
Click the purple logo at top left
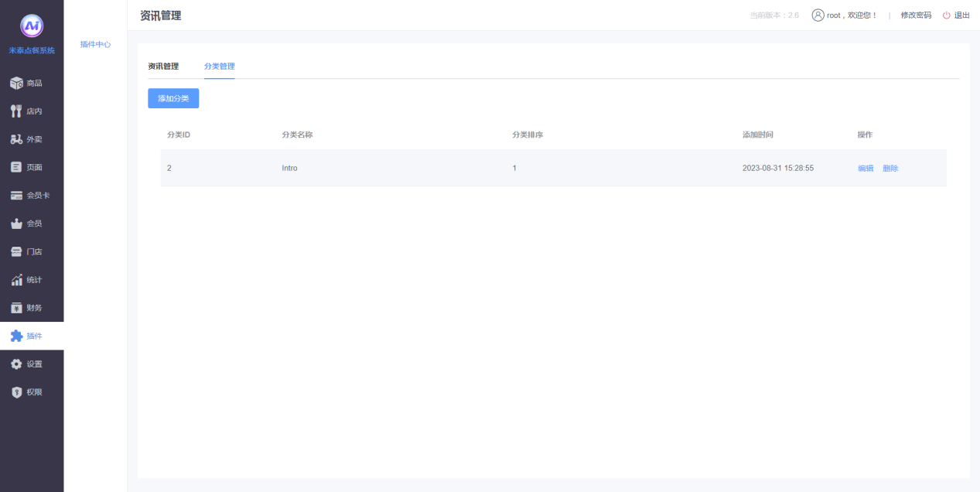(x=32, y=26)
